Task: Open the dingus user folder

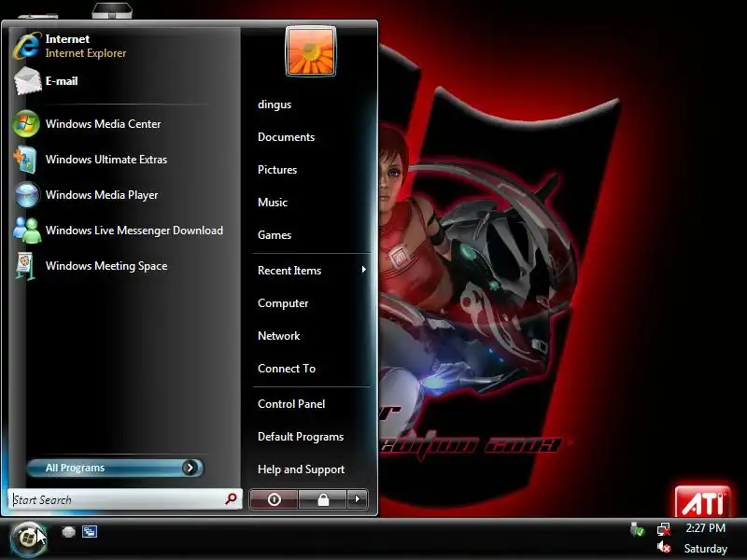Action: pos(275,105)
